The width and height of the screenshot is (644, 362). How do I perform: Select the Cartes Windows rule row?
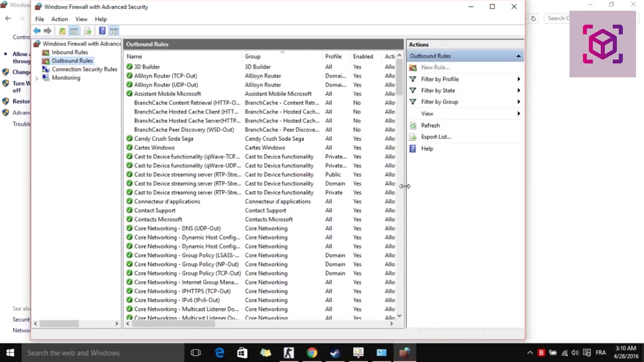coord(261,148)
